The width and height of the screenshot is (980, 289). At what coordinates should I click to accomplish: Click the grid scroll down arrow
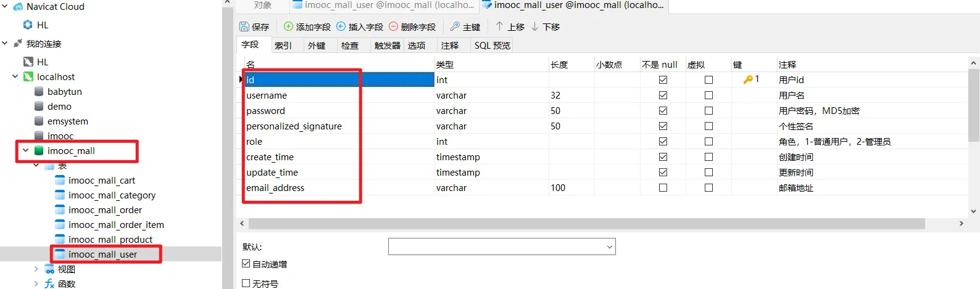pyautogui.click(x=974, y=211)
